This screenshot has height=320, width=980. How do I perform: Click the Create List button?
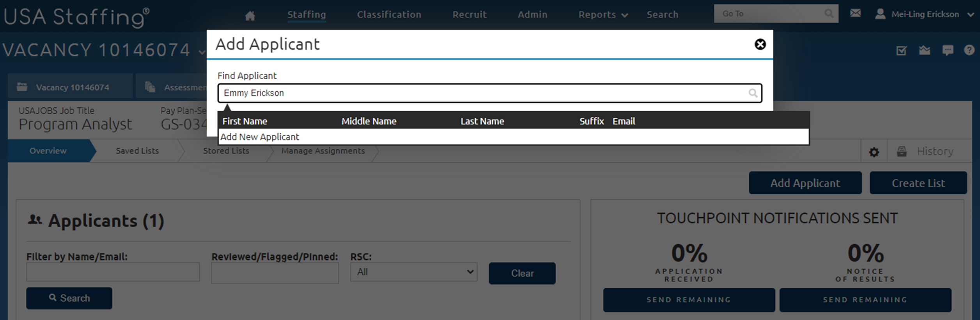coord(918,183)
